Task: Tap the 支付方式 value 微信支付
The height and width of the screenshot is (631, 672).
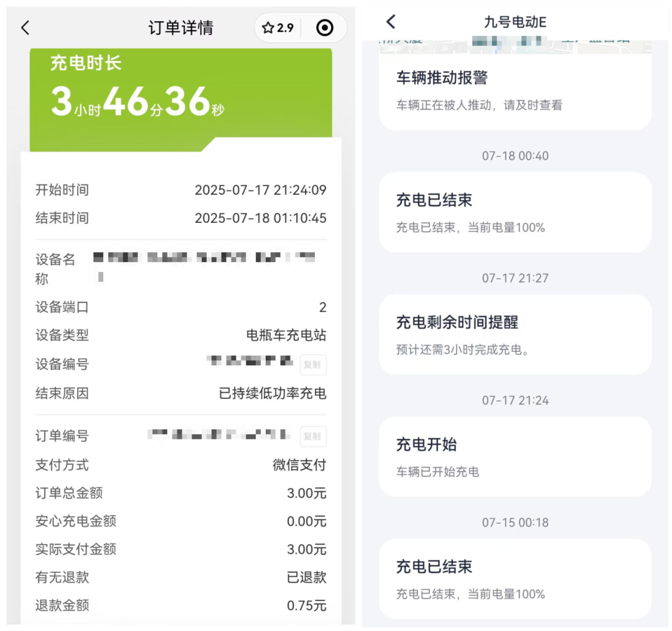Action: click(x=299, y=465)
